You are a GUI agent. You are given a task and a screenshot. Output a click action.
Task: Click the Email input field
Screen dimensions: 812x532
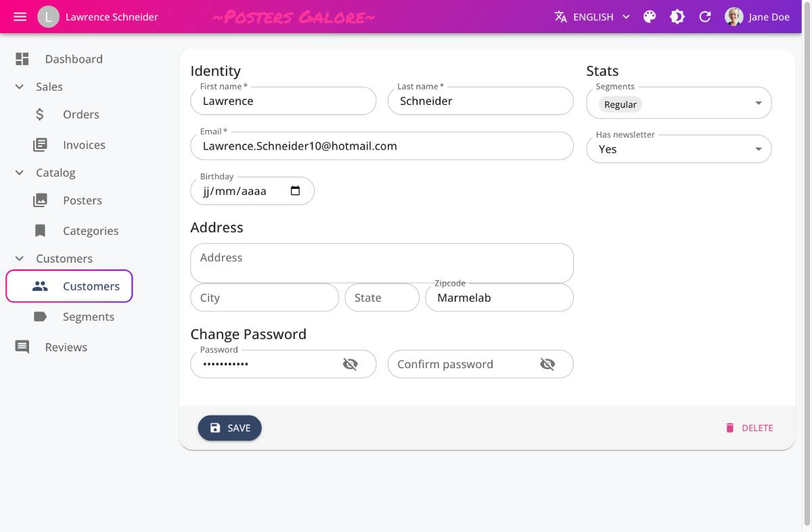click(x=382, y=146)
